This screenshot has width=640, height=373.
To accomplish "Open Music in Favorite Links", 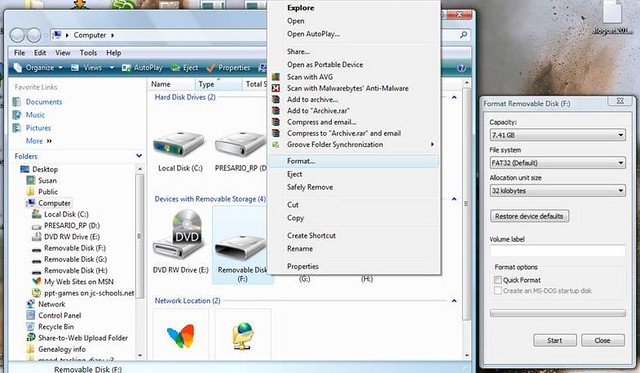I will tap(35, 115).
